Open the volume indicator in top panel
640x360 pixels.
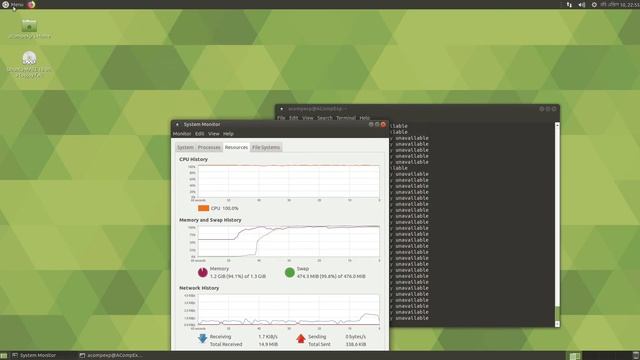582,4
